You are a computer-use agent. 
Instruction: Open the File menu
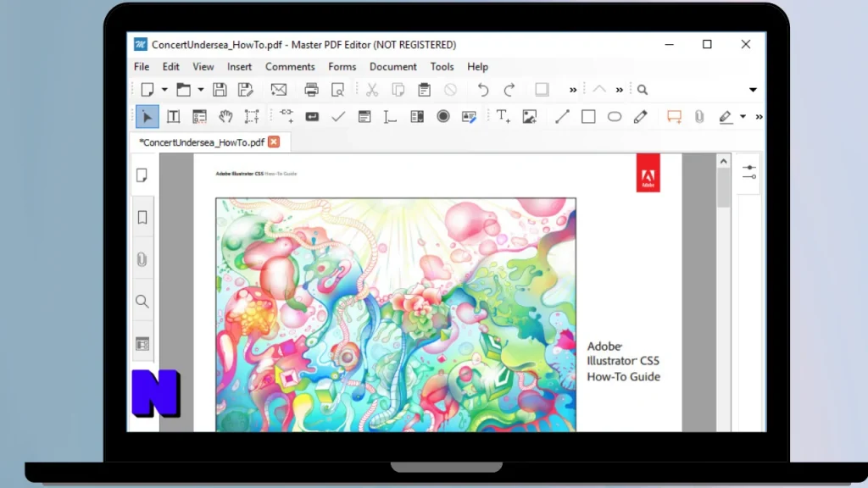pos(142,66)
